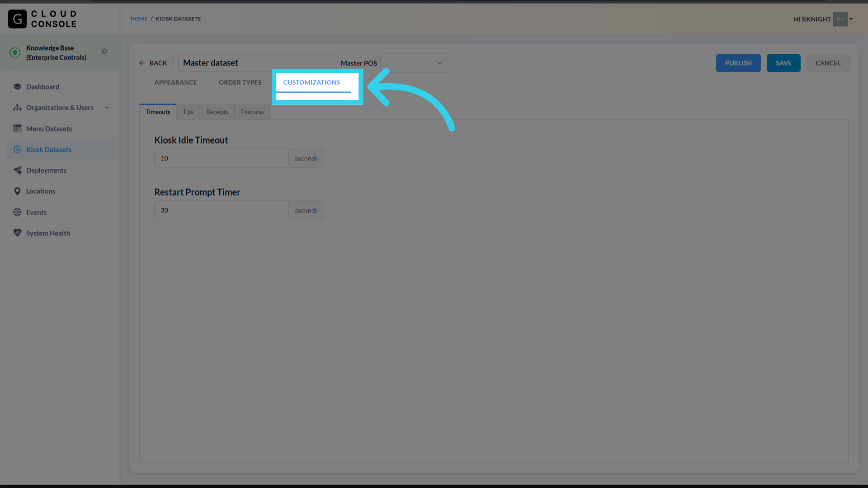Open the user account dropdown caret
The height and width of the screenshot is (488, 868).
tap(851, 19)
